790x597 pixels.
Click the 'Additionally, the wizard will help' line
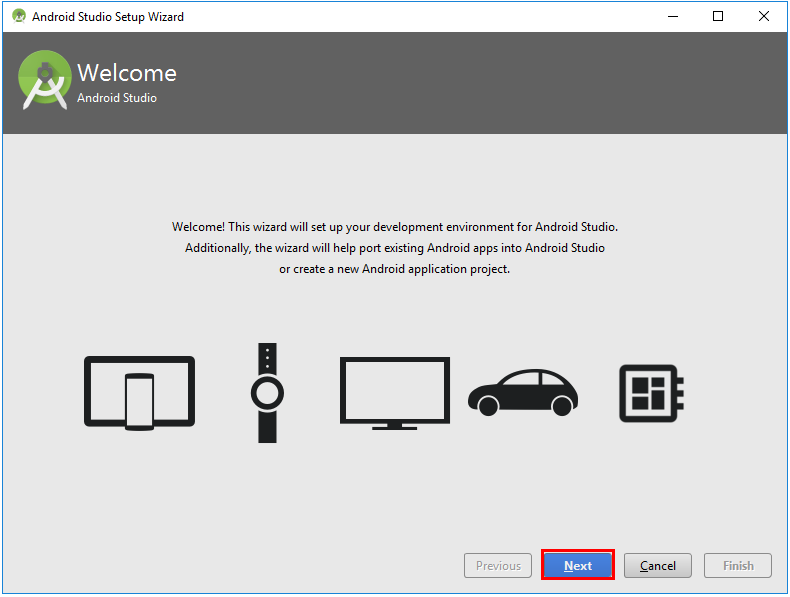(395, 248)
